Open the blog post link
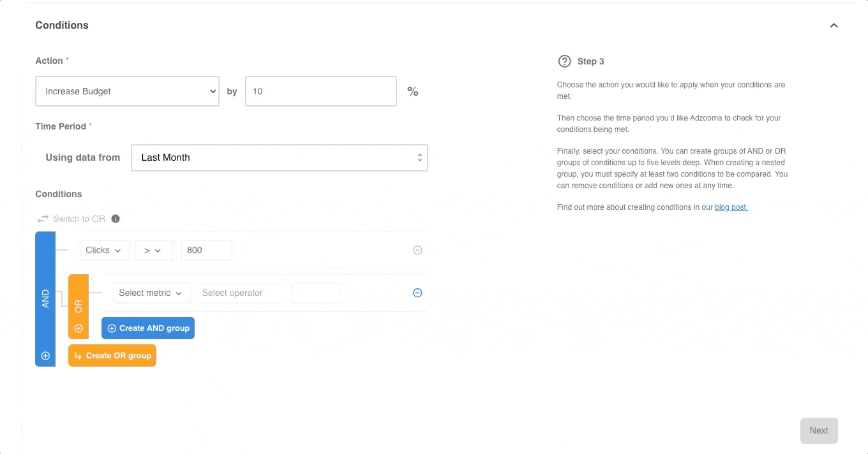This screenshot has height=454, width=868. coord(731,207)
